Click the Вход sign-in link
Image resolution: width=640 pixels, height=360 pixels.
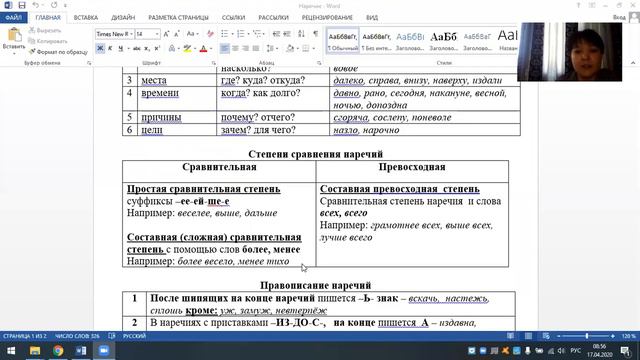619,18
